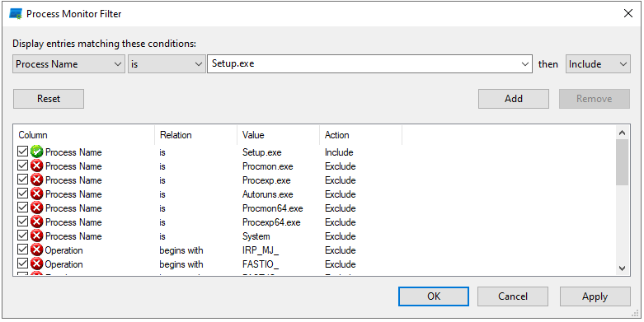Click the resize grip in the dialog corner
The image size is (644, 322).
pos(634,314)
